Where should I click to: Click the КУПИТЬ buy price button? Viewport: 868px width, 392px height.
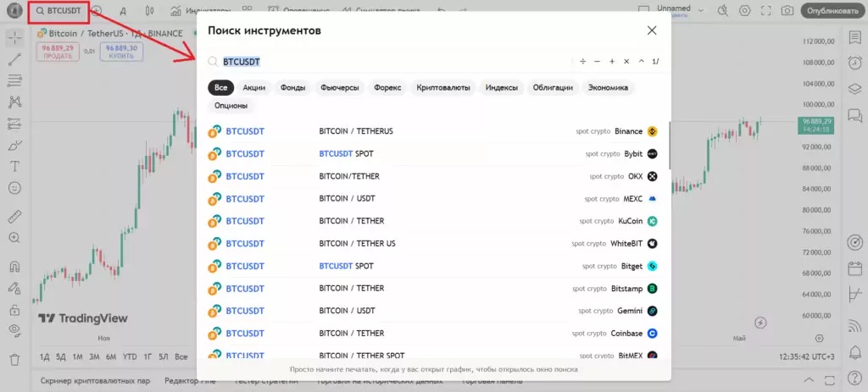coord(121,52)
